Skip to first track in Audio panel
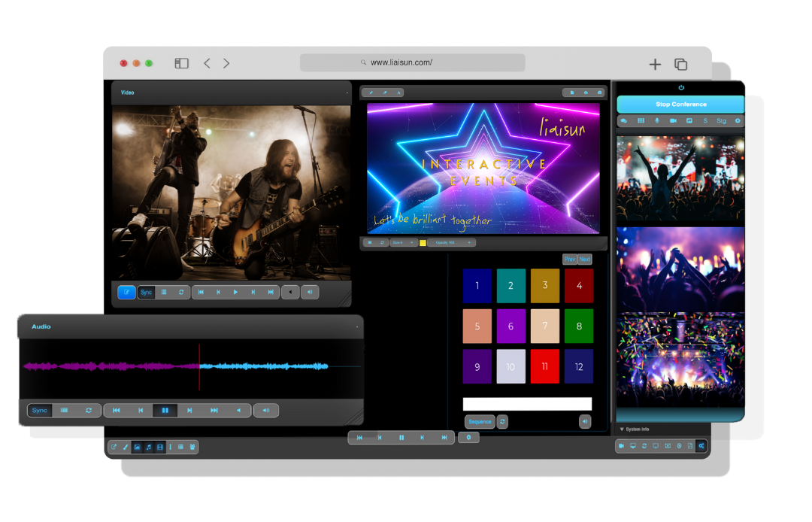812x522 pixels. coord(116,410)
